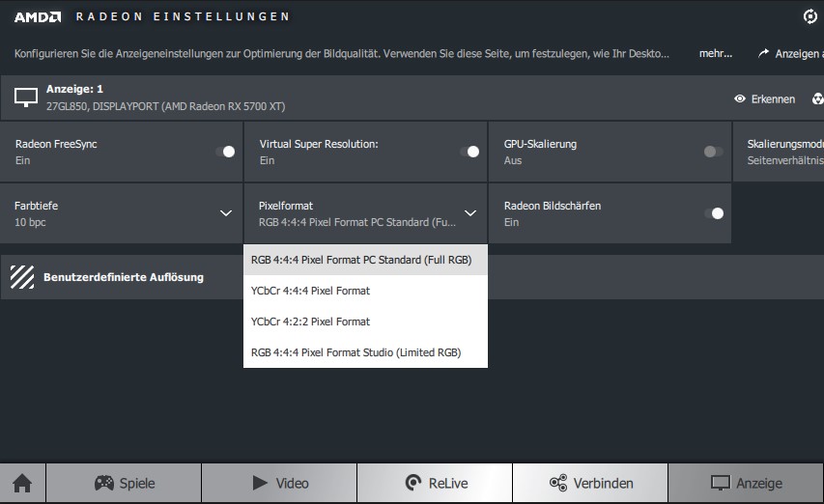The image size is (824, 504).
Task: Click the 27GL850, DISPLAYPORT display description
Action: click(x=165, y=106)
